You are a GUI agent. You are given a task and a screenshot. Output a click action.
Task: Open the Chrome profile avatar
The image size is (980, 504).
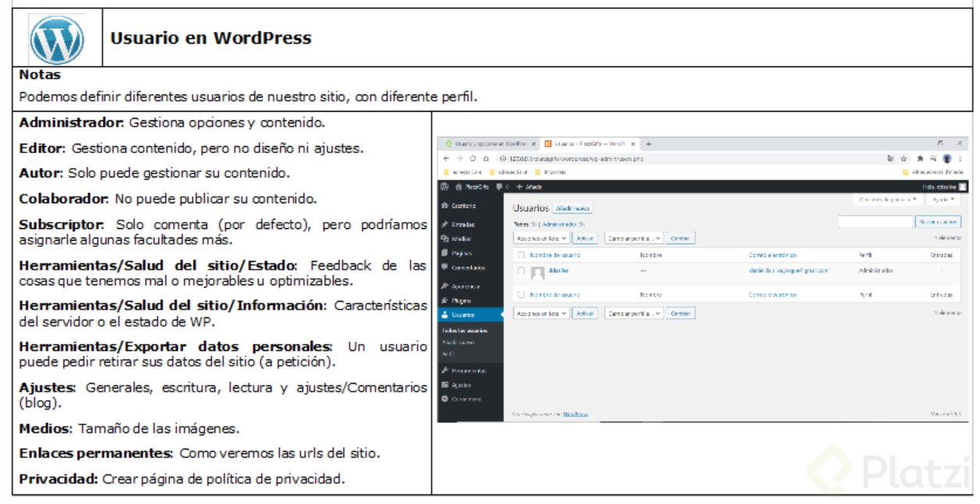[947, 159]
